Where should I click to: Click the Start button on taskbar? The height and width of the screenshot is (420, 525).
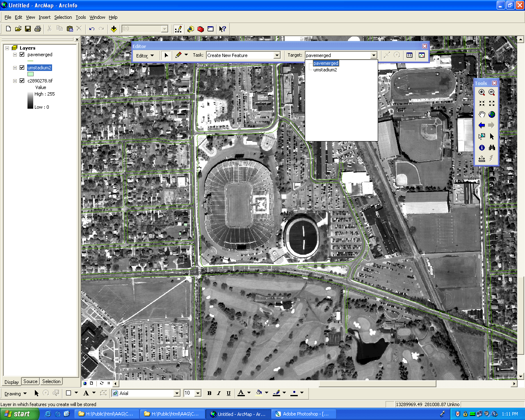tap(17, 414)
